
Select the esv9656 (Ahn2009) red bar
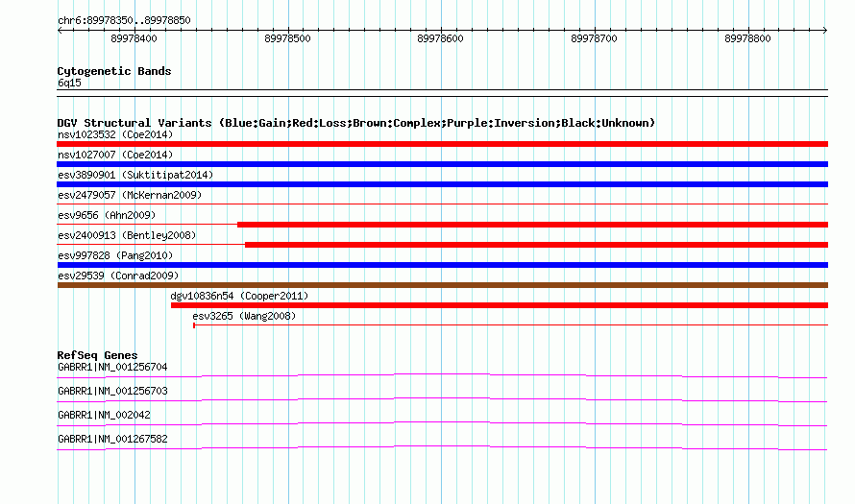click(533, 225)
